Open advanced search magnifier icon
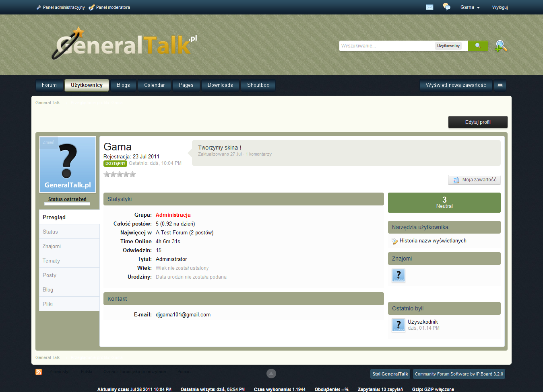The width and height of the screenshot is (543, 392). (501, 46)
